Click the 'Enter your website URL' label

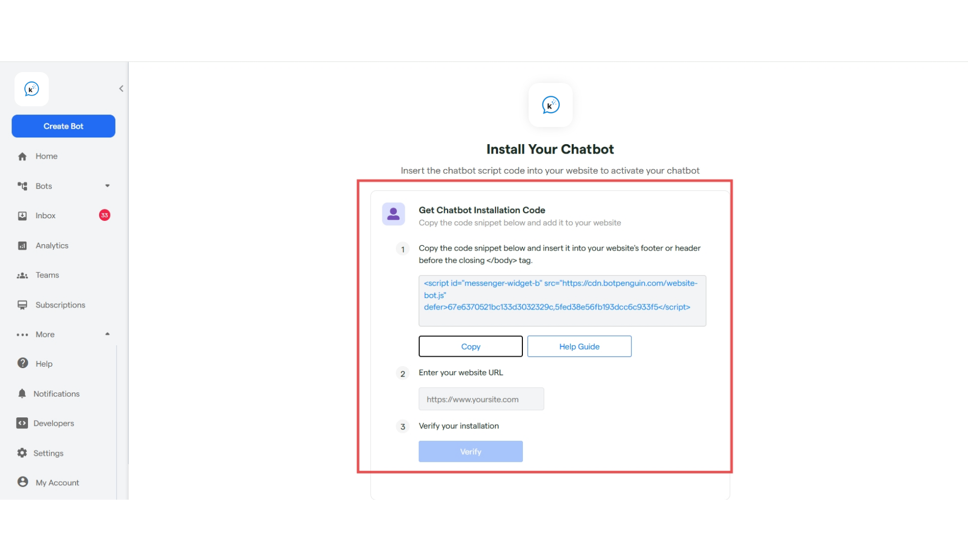click(461, 373)
